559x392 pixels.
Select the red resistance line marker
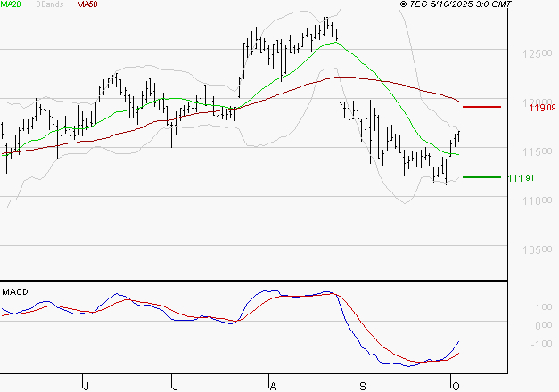pos(481,107)
